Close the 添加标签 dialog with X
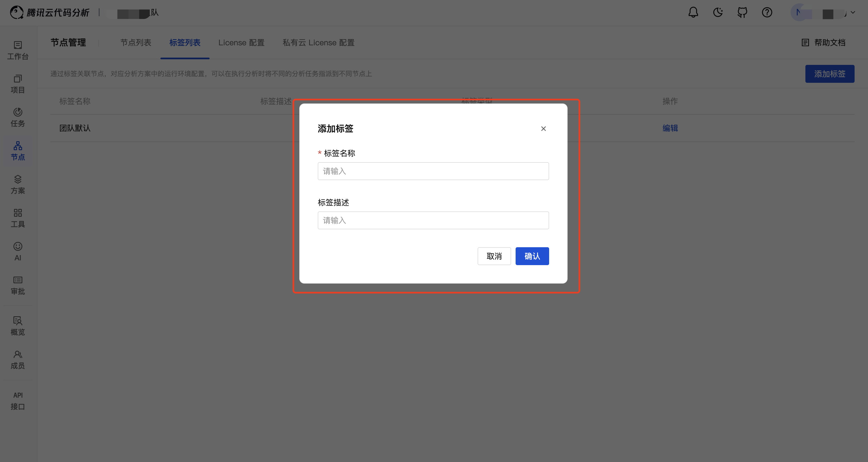 [544, 128]
